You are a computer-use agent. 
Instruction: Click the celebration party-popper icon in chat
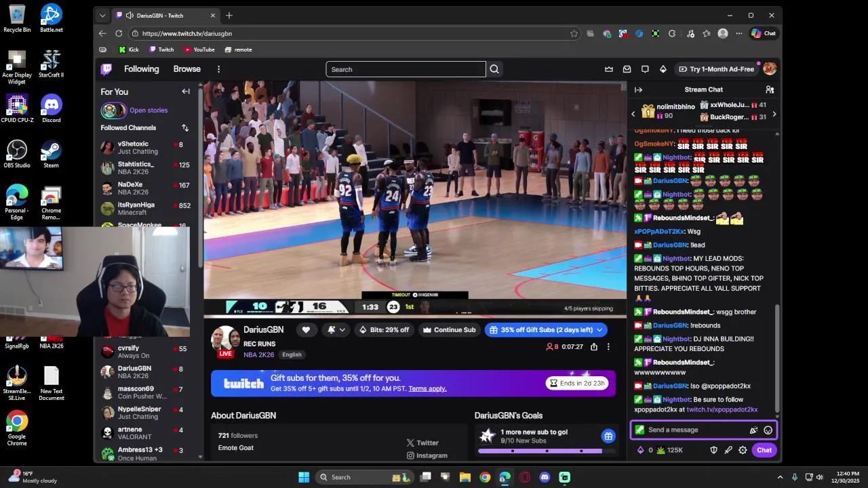click(x=753, y=430)
